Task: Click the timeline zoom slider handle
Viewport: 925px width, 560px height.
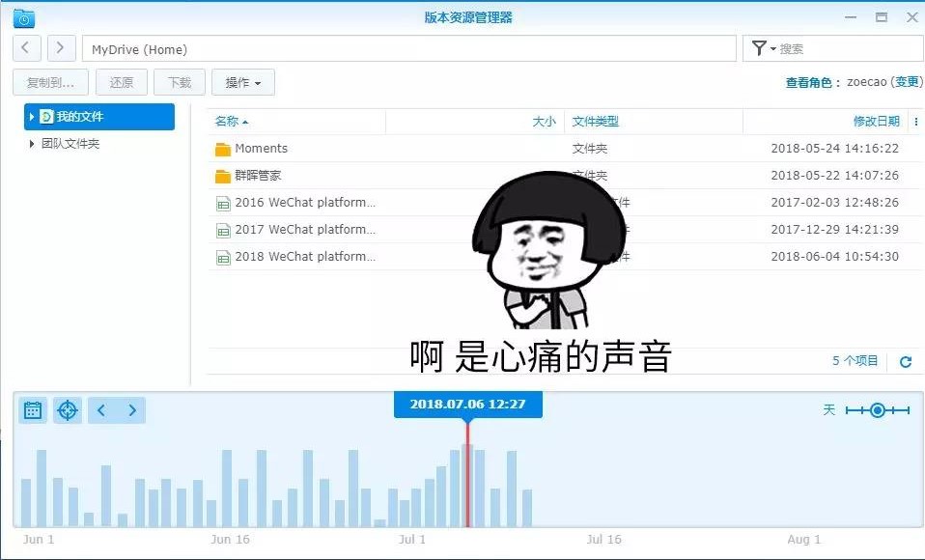Action: click(x=878, y=410)
